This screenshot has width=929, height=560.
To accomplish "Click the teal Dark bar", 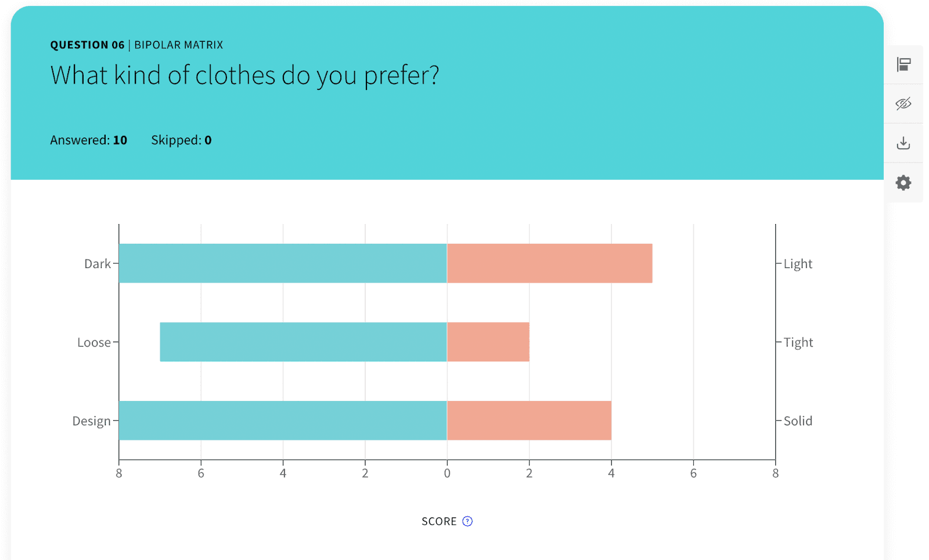I will tap(283, 263).
